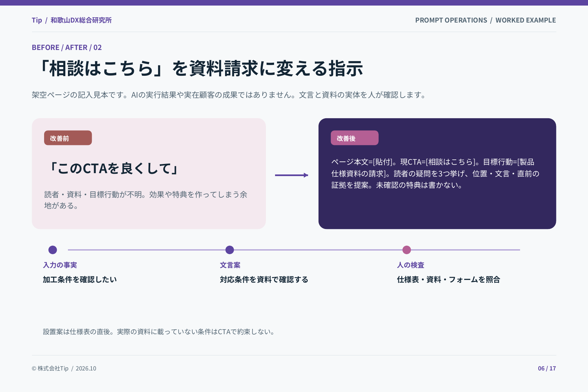Click the label 人の検査
Viewport: 588px width, 392px height.
pyautogui.click(x=411, y=265)
